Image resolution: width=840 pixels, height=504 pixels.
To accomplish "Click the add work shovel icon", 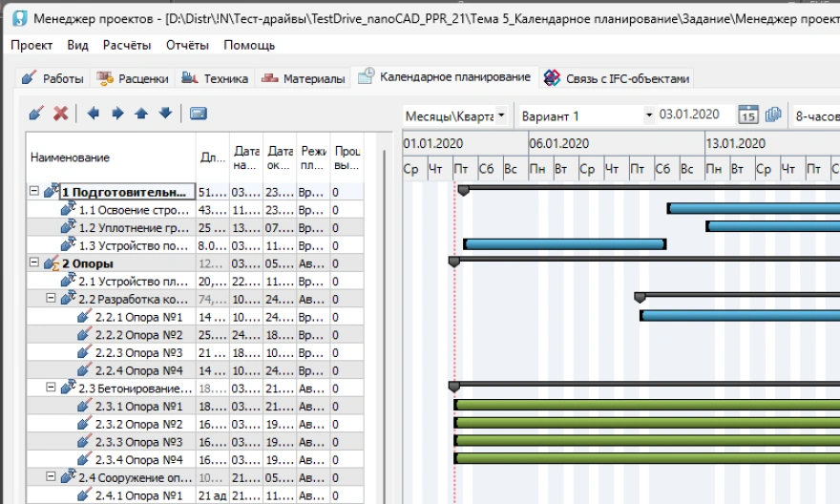I will [37, 113].
